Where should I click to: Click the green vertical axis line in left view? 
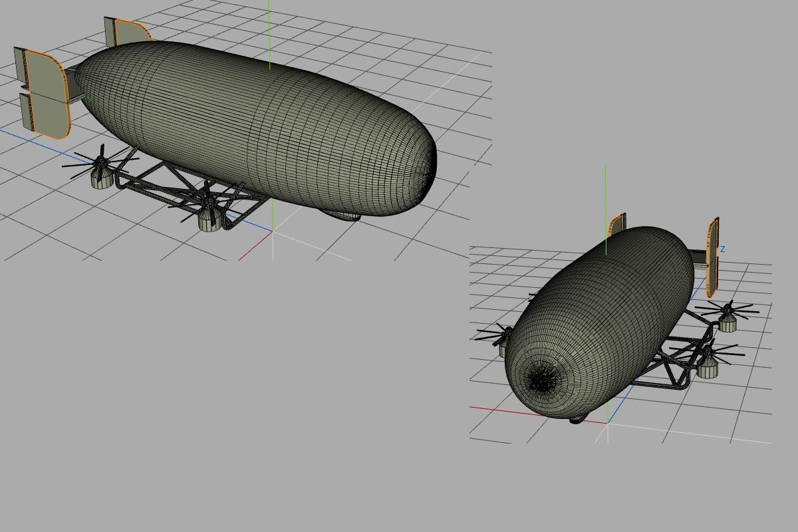269,33
